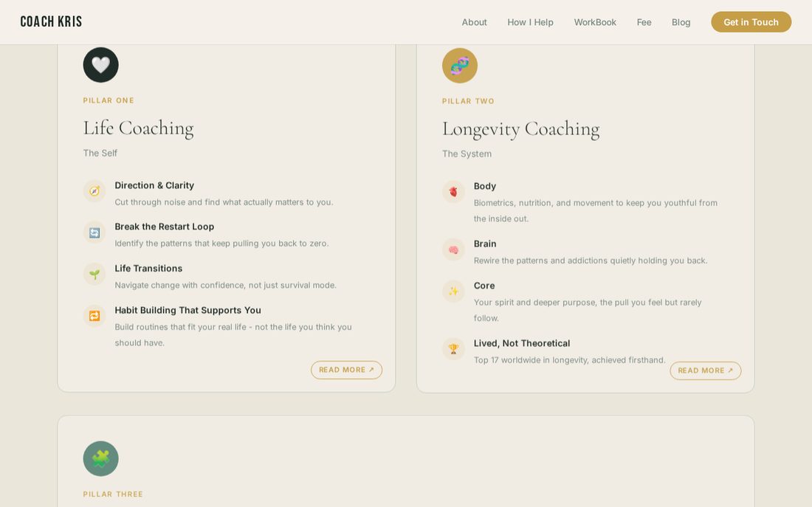Screen dimensions: 812x507
Task: Click the Break the Restart Loop title
Action: point(164,227)
